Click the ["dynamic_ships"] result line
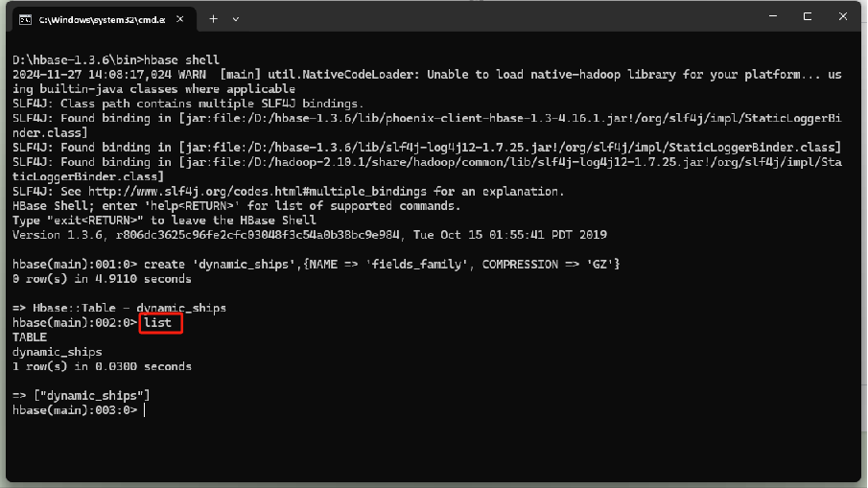Image resolution: width=868 pixels, height=488 pixels. point(82,396)
